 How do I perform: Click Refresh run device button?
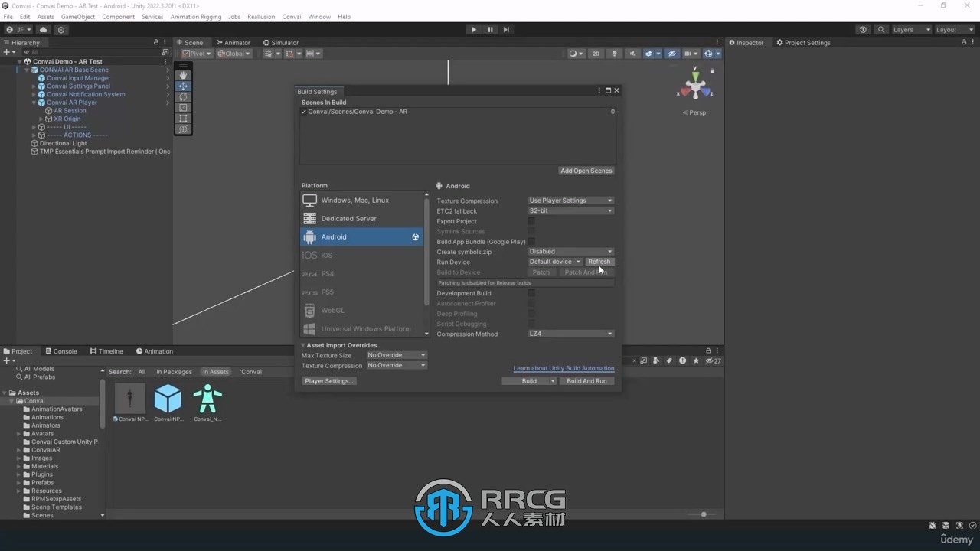tap(599, 262)
